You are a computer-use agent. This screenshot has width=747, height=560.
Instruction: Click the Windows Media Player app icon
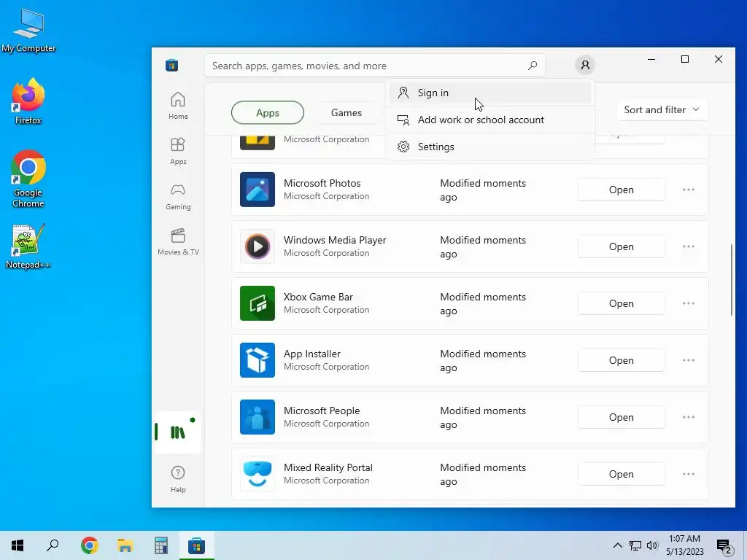tap(258, 246)
